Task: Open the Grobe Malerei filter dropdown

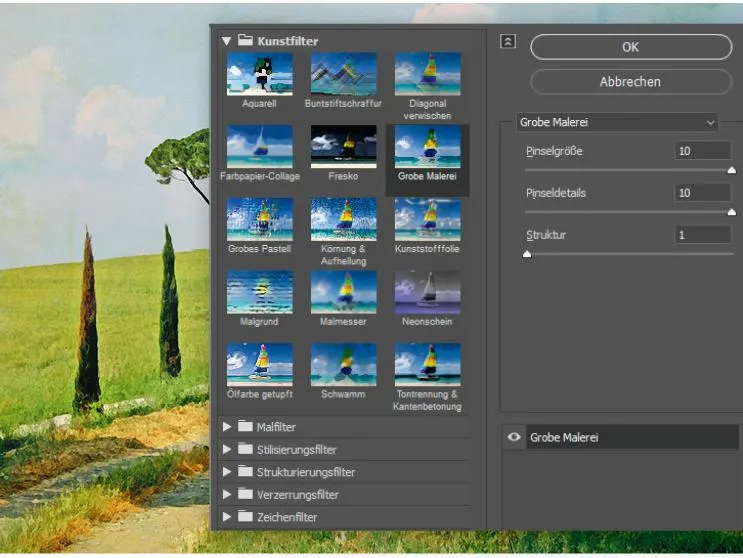Action: click(x=617, y=122)
